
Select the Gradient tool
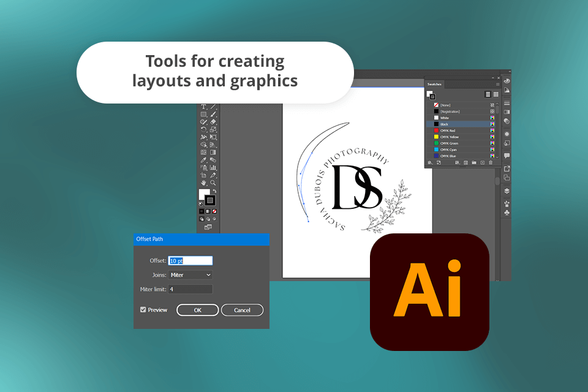coord(213,153)
